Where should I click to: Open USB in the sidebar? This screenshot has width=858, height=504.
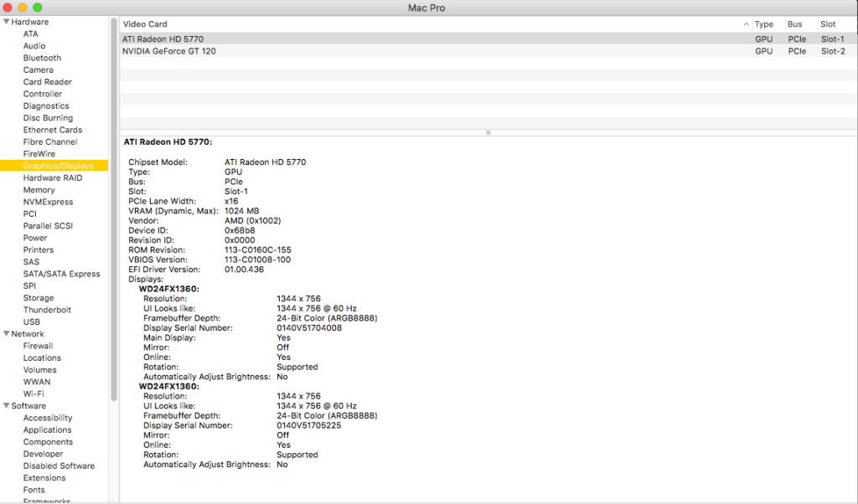tap(32, 322)
